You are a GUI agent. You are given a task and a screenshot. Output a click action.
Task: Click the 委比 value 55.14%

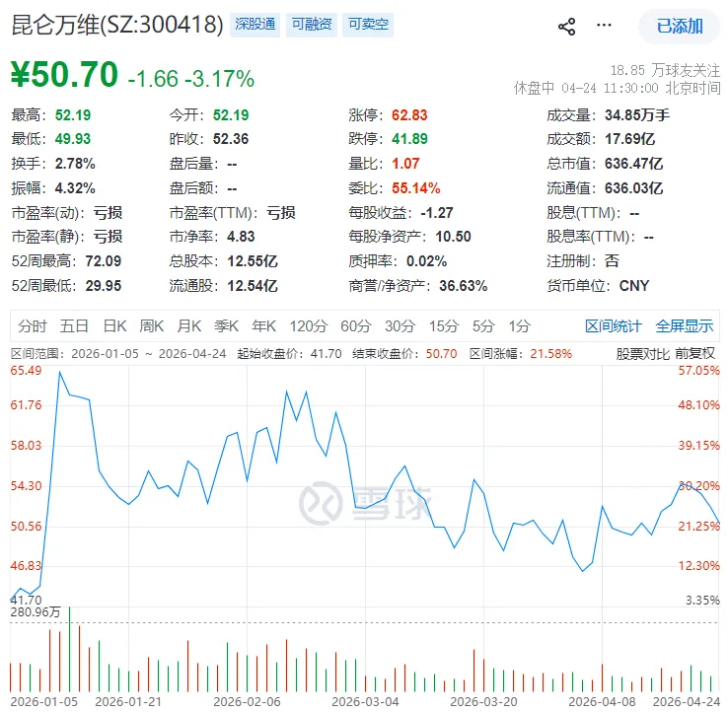416,188
